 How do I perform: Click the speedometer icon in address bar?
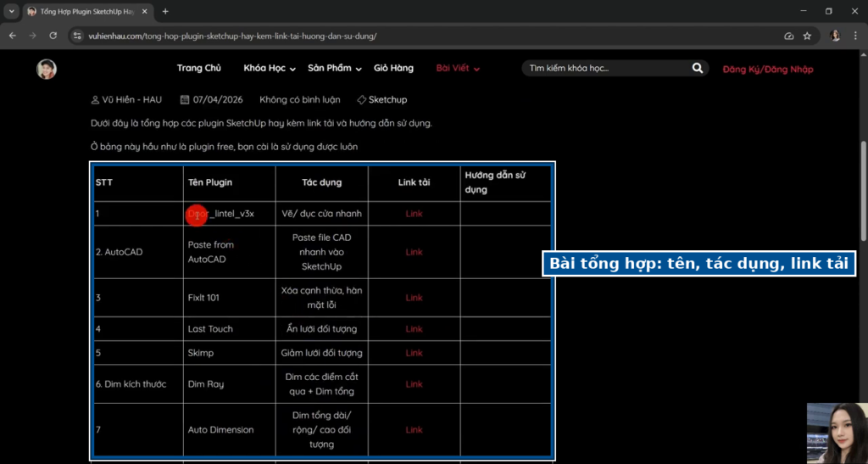tap(789, 36)
